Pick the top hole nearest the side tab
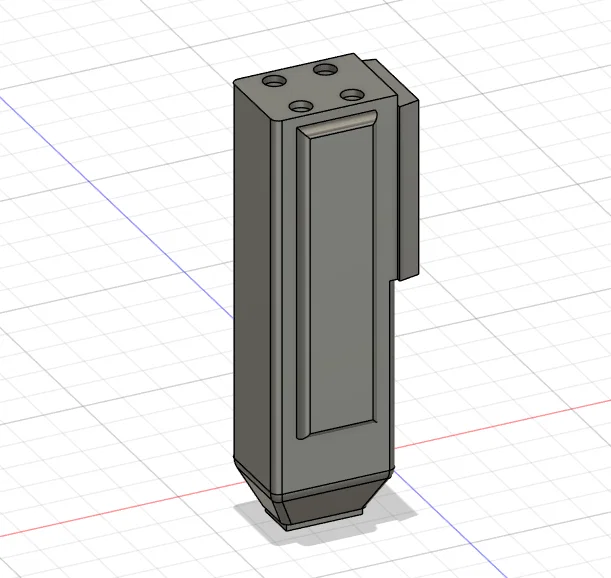The width and height of the screenshot is (611, 578). 352,95
